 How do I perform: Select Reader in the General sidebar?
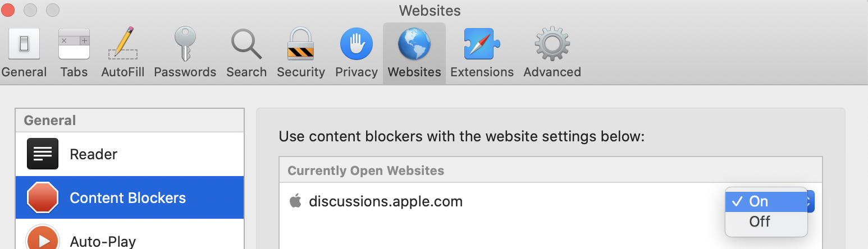click(x=93, y=154)
